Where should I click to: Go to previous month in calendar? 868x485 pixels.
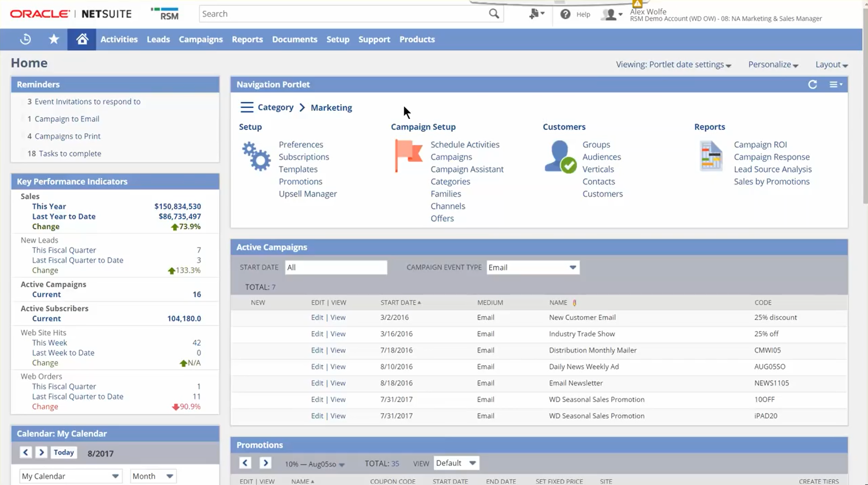(x=26, y=452)
